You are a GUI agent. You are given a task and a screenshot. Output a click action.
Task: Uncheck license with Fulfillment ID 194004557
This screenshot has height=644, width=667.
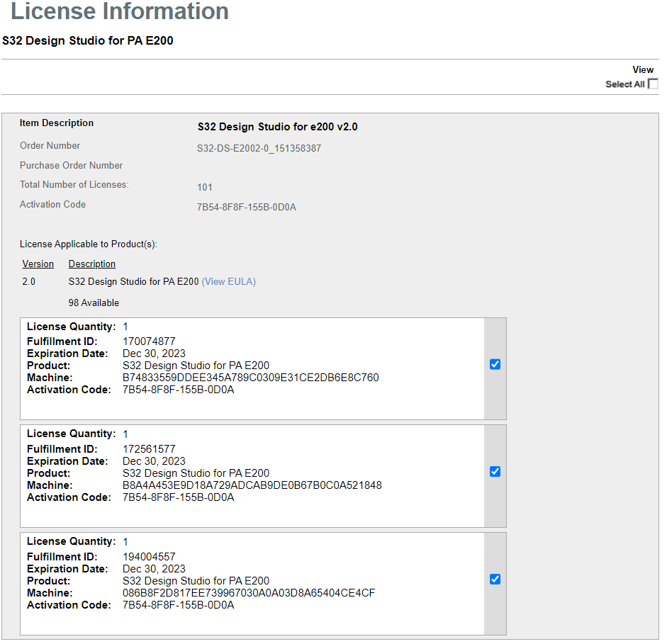pyautogui.click(x=494, y=579)
